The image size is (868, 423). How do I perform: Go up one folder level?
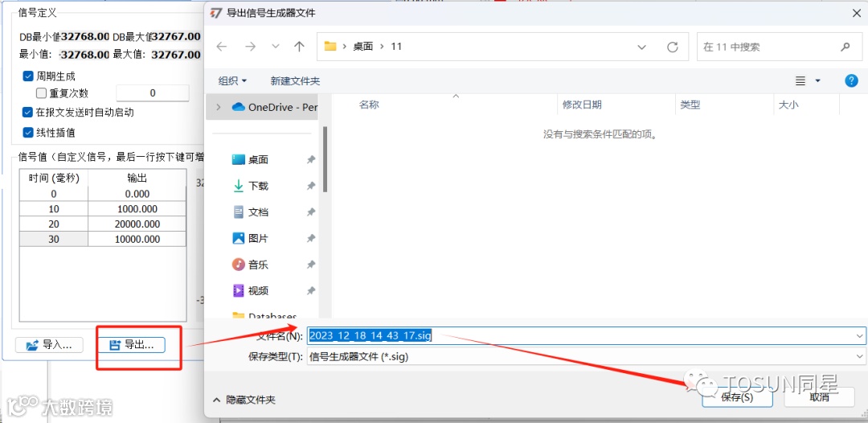pos(300,47)
